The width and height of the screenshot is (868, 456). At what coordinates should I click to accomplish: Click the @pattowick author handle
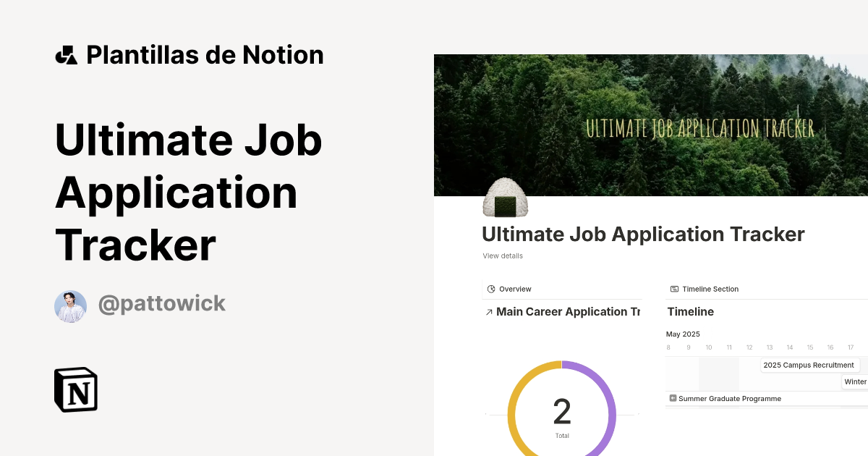[162, 304]
